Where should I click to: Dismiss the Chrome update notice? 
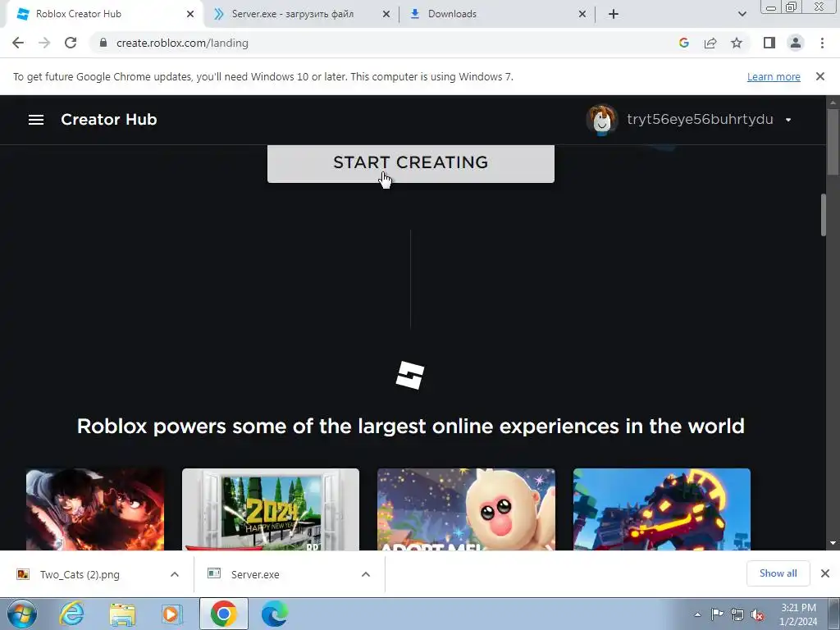(x=819, y=76)
